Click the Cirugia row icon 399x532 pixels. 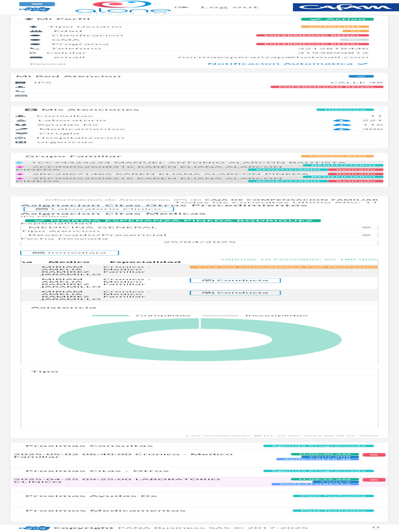(21, 134)
